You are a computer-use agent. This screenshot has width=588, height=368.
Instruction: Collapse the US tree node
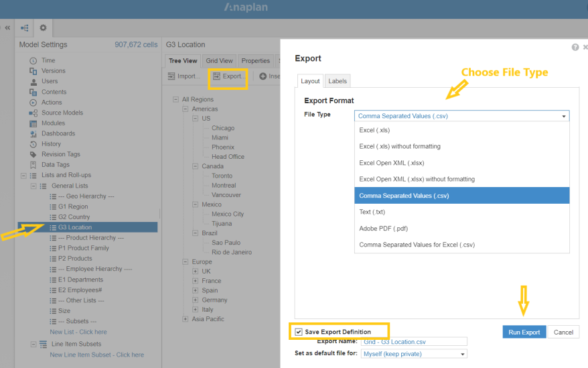tap(195, 118)
